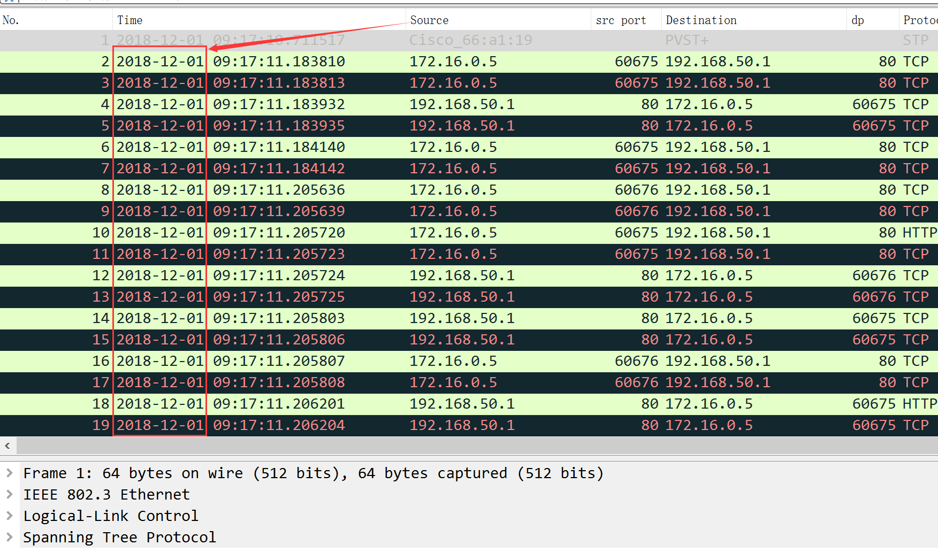Sort packets by the Source column
Screen dimensions: 938x560
pyautogui.click(x=429, y=20)
